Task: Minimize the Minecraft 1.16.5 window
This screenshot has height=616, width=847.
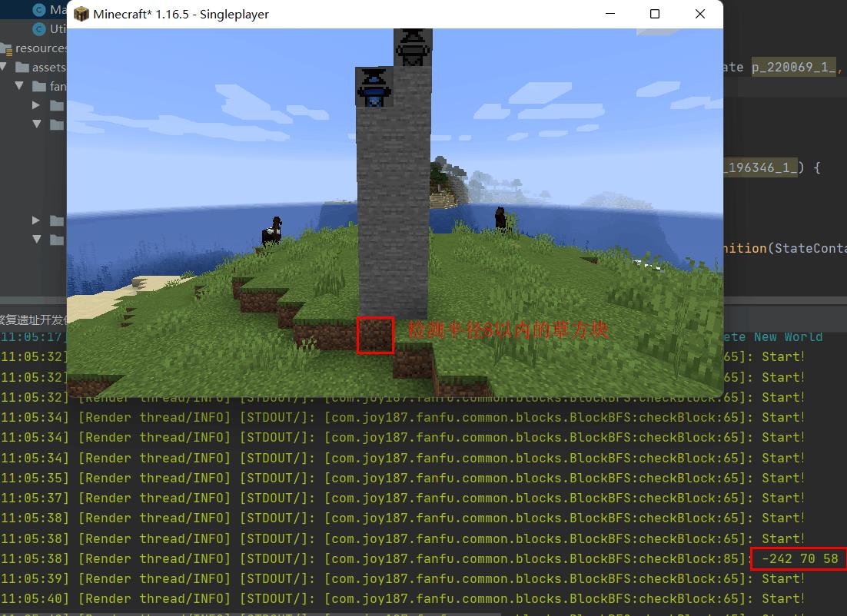Action: [x=610, y=14]
